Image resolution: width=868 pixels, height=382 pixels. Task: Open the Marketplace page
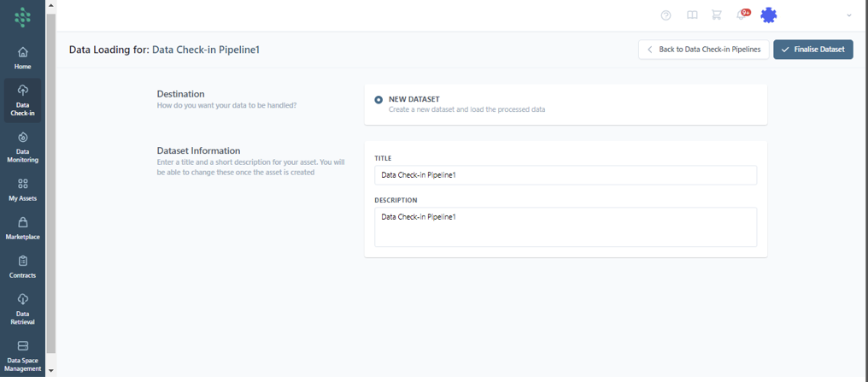coord(23,227)
